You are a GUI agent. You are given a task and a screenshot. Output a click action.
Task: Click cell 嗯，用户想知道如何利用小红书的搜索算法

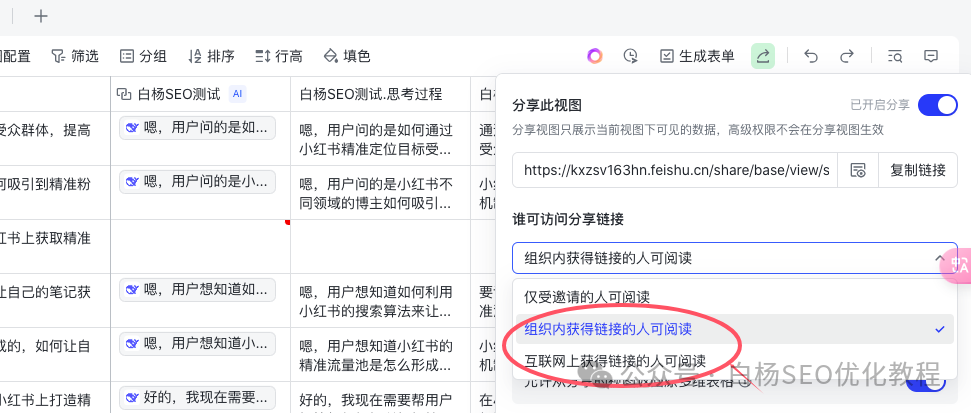[x=380, y=300]
